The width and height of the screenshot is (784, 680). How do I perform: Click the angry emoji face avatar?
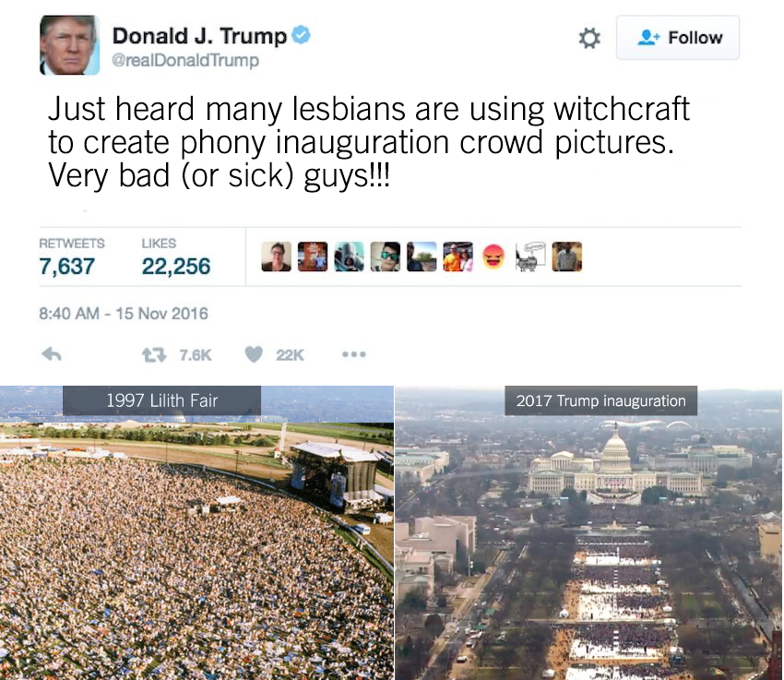[x=494, y=256]
